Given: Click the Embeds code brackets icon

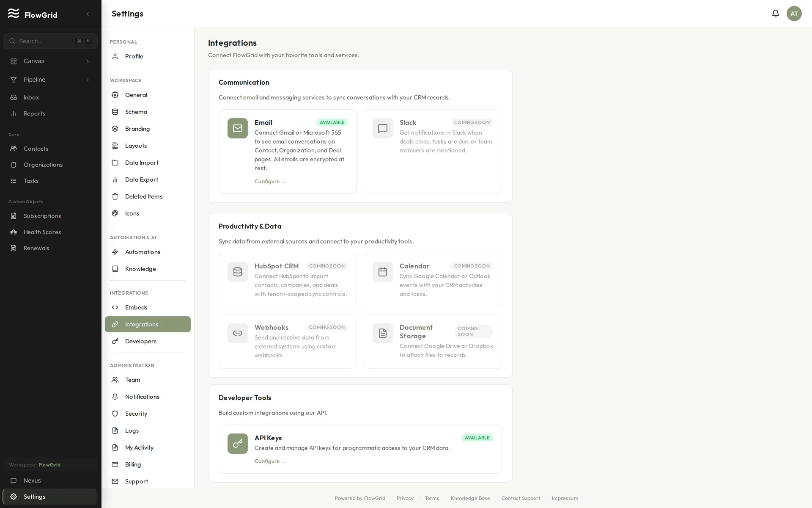Looking at the screenshot, I should coord(115,307).
